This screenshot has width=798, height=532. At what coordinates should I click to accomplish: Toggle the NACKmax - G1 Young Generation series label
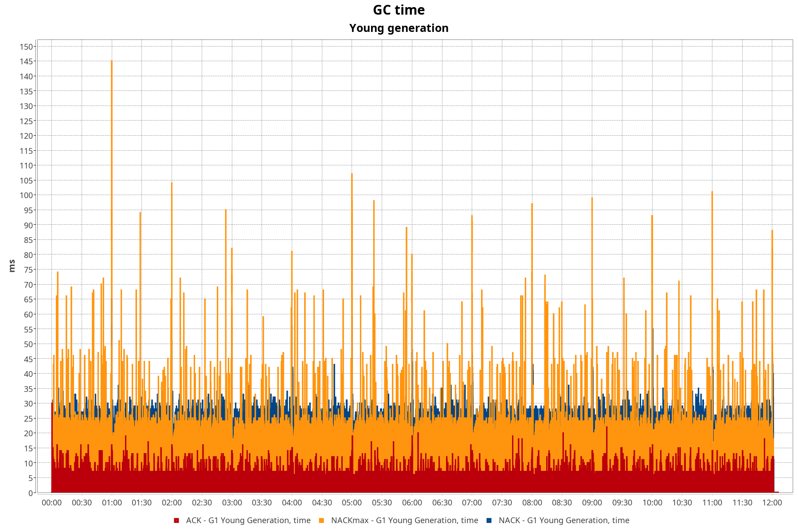[404, 520]
